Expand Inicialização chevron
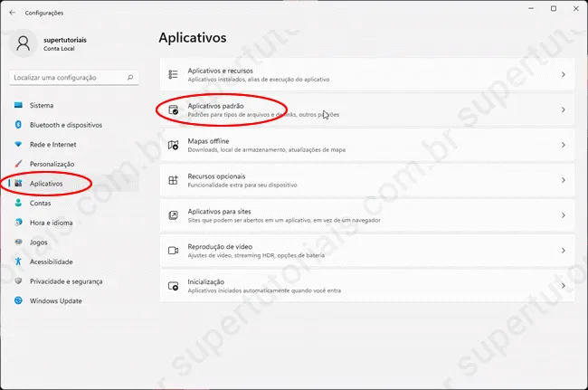This screenshot has height=390, width=588. (x=564, y=286)
